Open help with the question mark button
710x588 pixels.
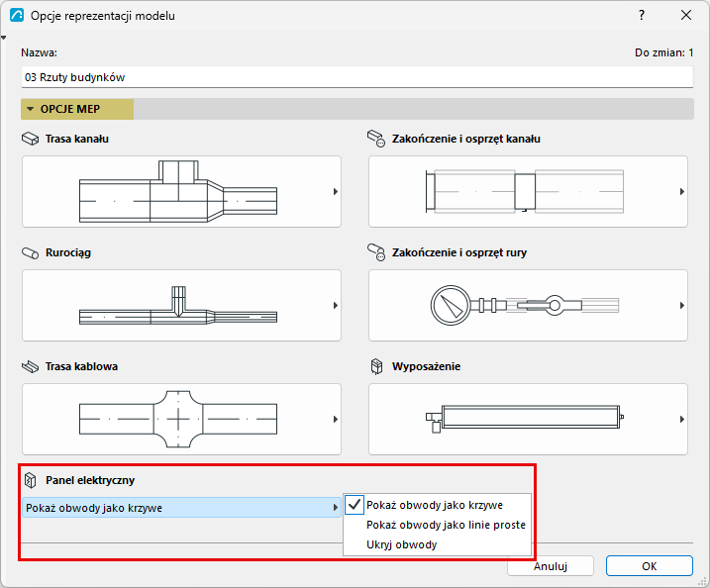click(x=642, y=16)
